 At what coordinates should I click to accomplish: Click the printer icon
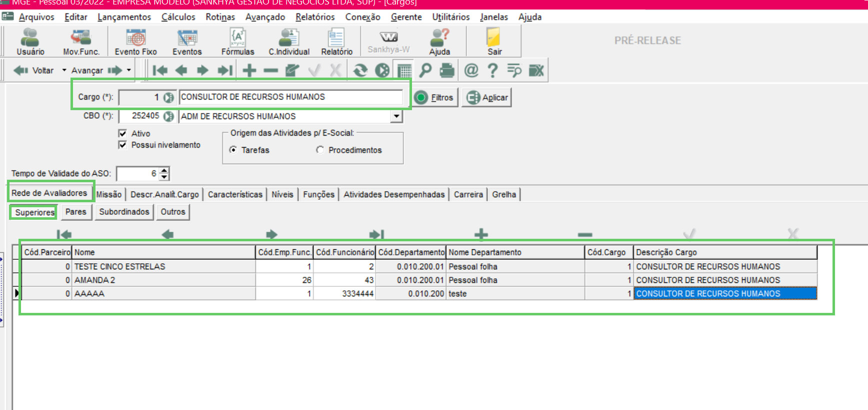[x=447, y=71]
